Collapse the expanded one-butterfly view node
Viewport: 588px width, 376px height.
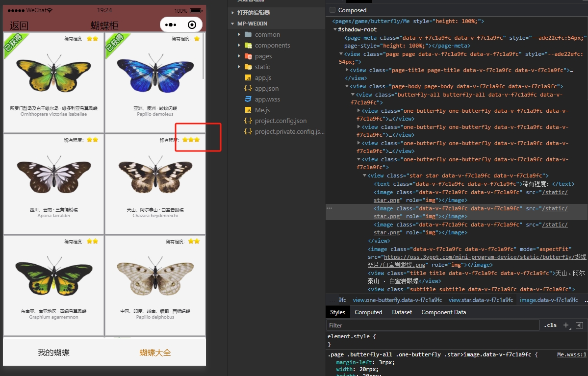[x=358, y=159]
